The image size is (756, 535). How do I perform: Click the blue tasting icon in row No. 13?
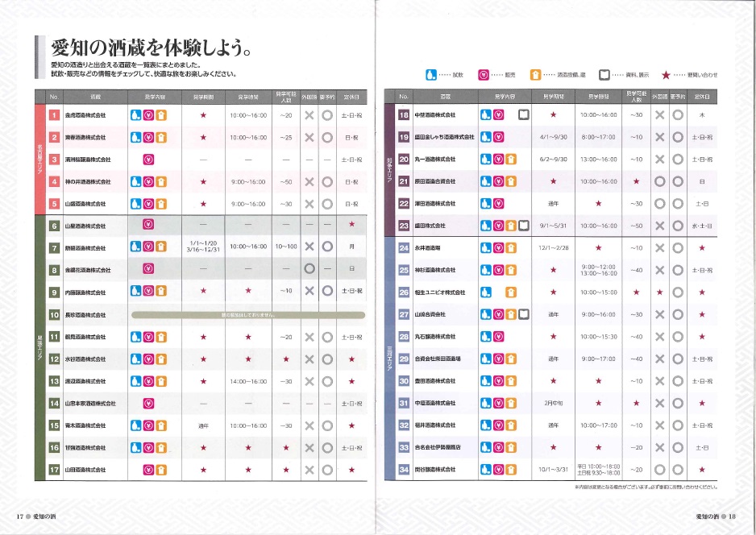click(x=136, y=381)
